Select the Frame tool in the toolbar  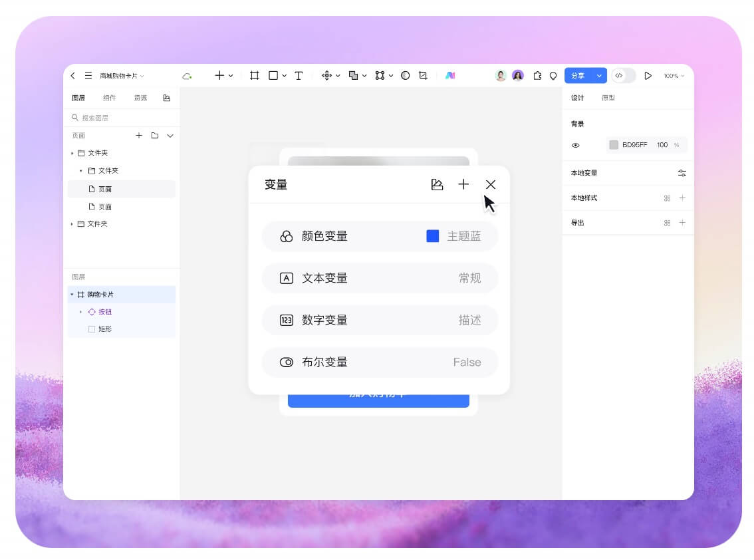coord(253,75)
